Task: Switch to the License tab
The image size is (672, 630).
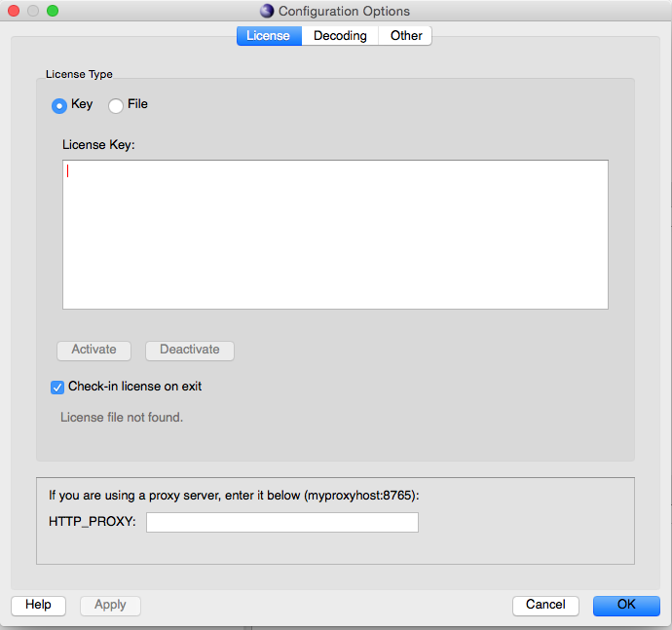Action: coord(268,36)
